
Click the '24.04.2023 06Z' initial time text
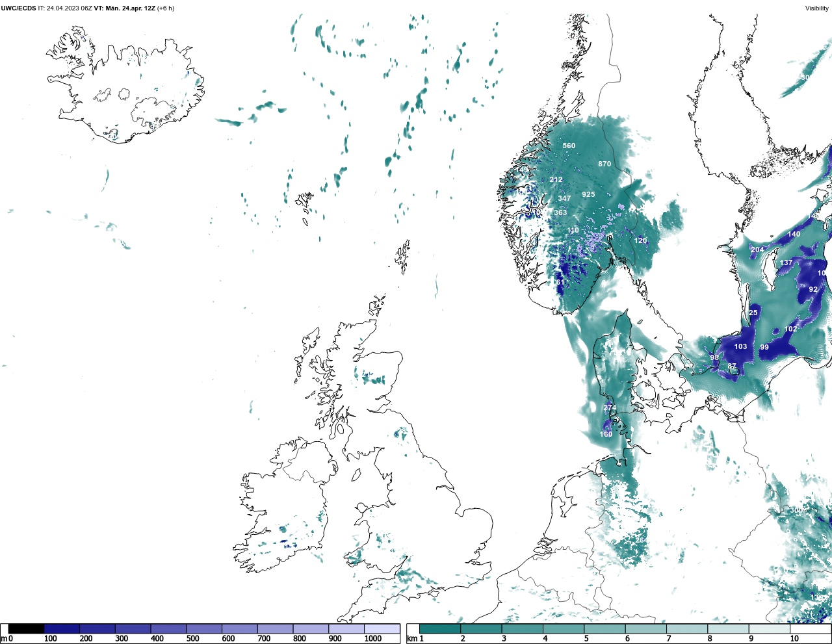tap(69, 8)
